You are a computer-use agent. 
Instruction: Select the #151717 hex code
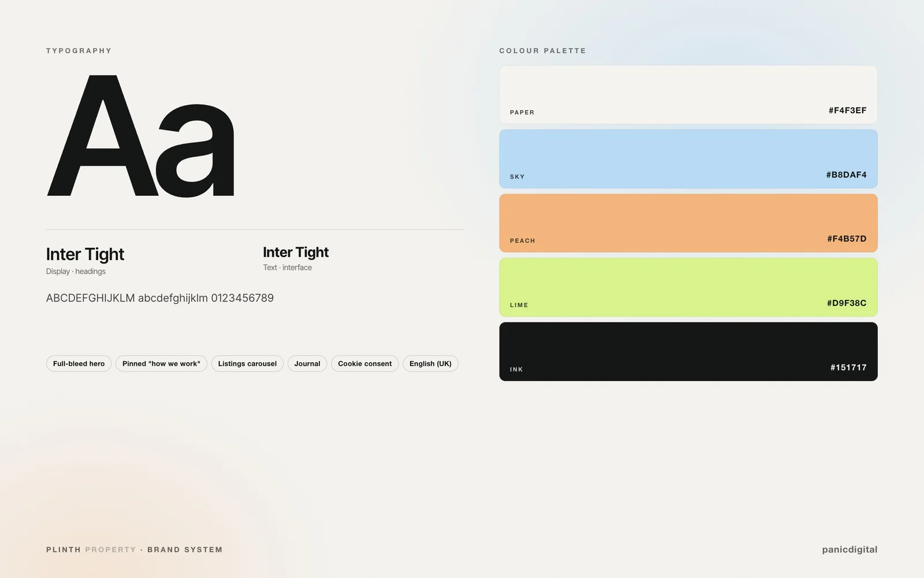click(848, 367)
